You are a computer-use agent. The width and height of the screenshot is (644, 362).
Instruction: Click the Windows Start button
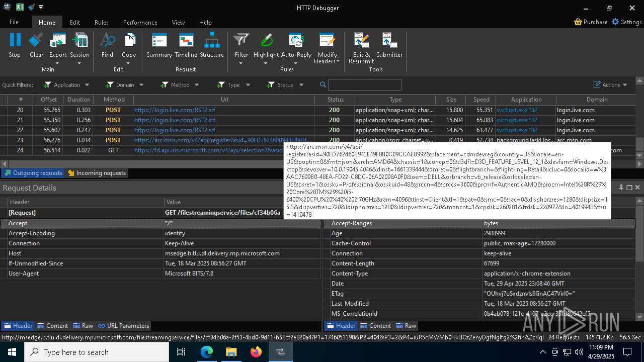point(12,352)
